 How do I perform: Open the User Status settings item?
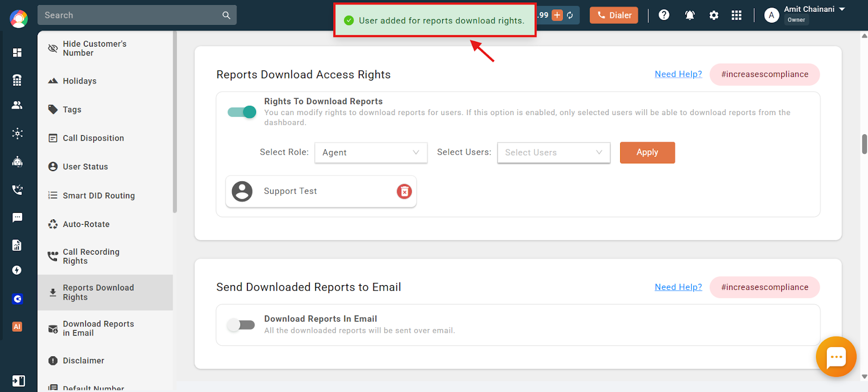click(x=105, y=167)
